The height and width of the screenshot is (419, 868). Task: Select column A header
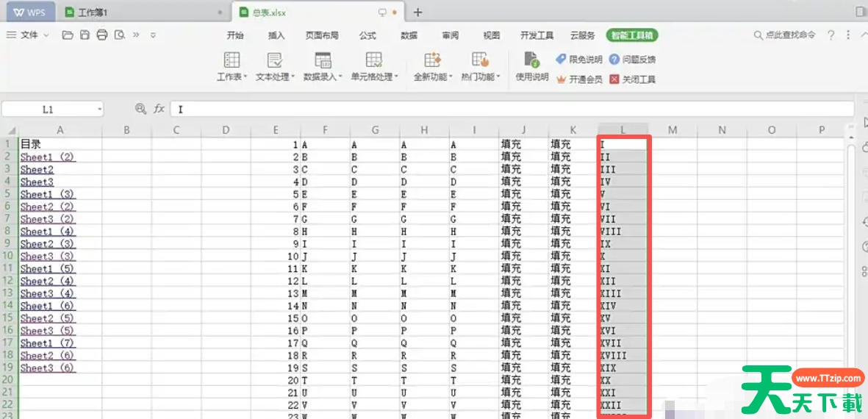pyautogui.click(x=60, y=130)
